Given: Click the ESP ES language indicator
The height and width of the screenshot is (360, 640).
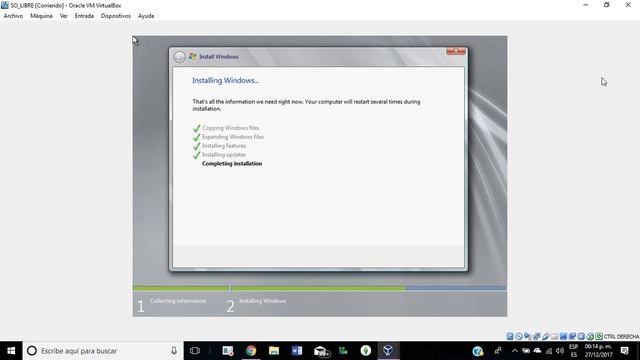Looking at the screenshot, I should 573,351.
